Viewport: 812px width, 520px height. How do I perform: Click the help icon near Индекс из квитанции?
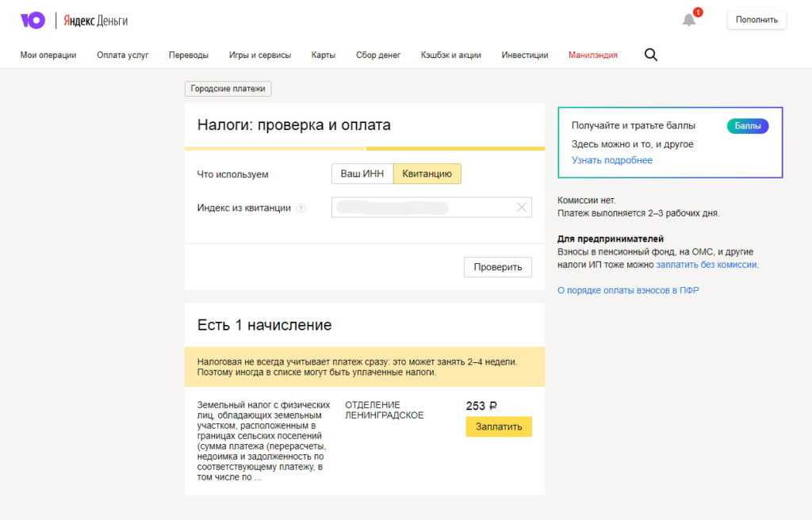pyautogui.click(x=301, y=208)
